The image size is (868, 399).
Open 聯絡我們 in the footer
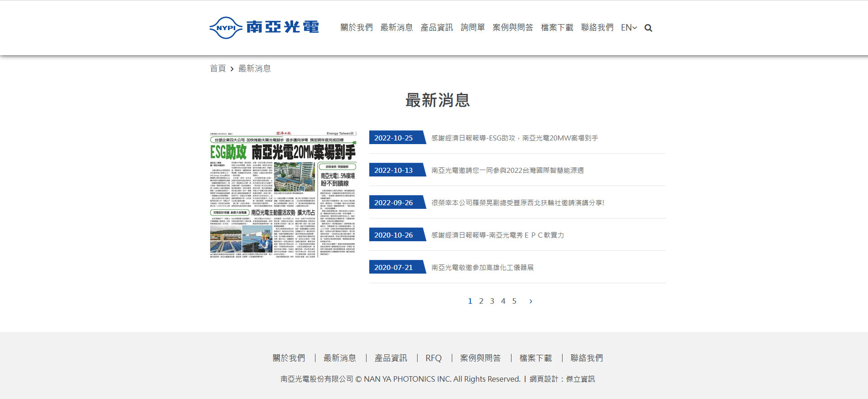[587, 358]
